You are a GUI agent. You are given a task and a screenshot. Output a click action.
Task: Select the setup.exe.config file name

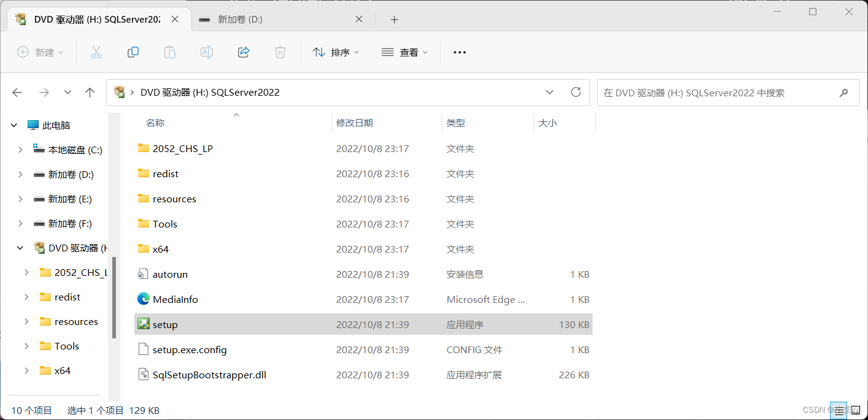(190, 349)
